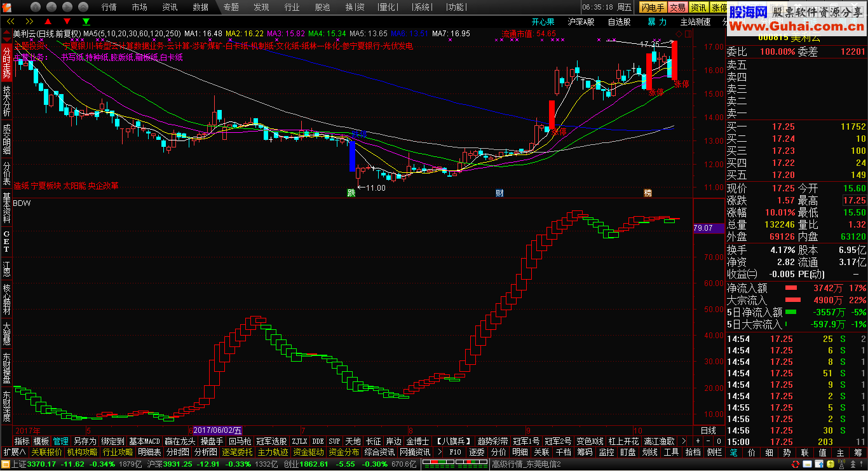Select the 回马枪 indicator
The height and width of the screenshot is (471, 868).
[240, 441]
